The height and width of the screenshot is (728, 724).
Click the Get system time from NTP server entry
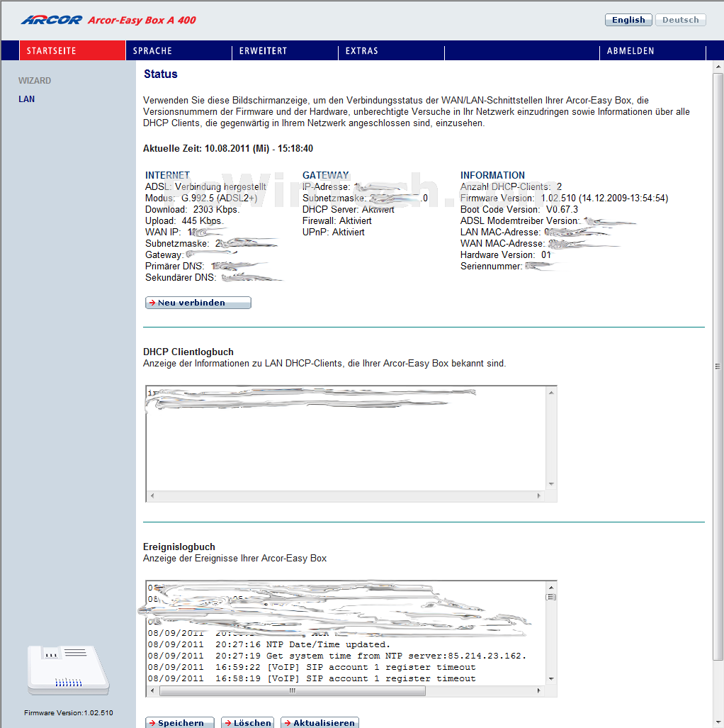coord(337,656)
